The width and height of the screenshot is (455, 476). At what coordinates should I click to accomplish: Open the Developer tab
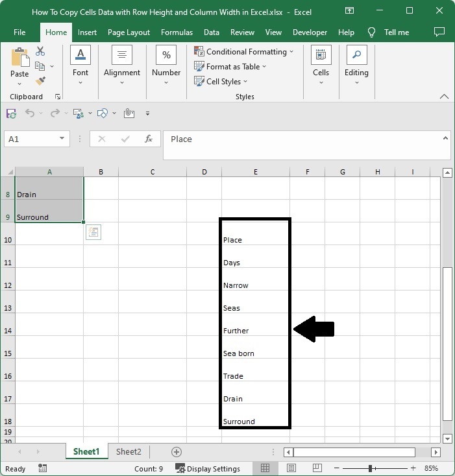(310, 32)
